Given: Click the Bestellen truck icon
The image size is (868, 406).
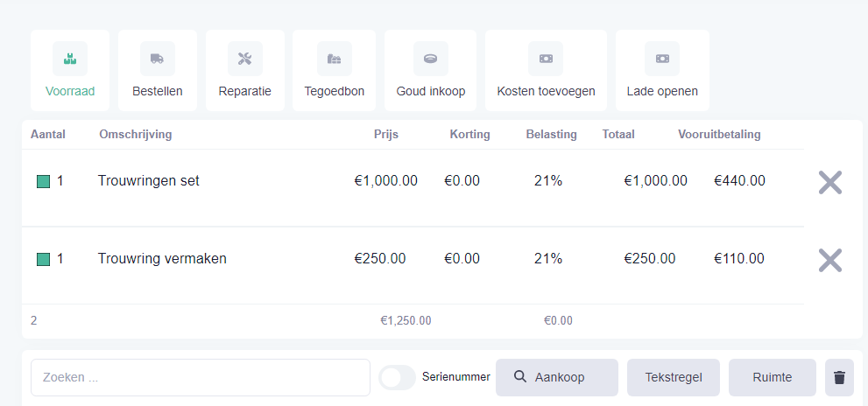Looking at the screenshot, I should 158,59.
